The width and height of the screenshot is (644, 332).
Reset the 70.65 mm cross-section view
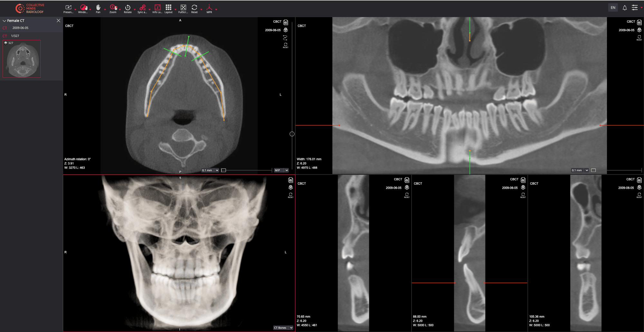tap(407, 195)
